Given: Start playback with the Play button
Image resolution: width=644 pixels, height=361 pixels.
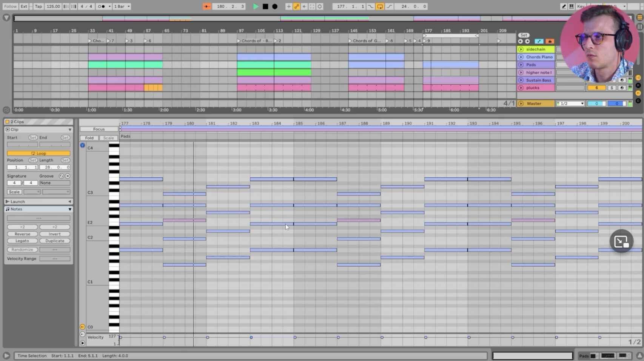Looking at the screenshot, I should point(256,6).
